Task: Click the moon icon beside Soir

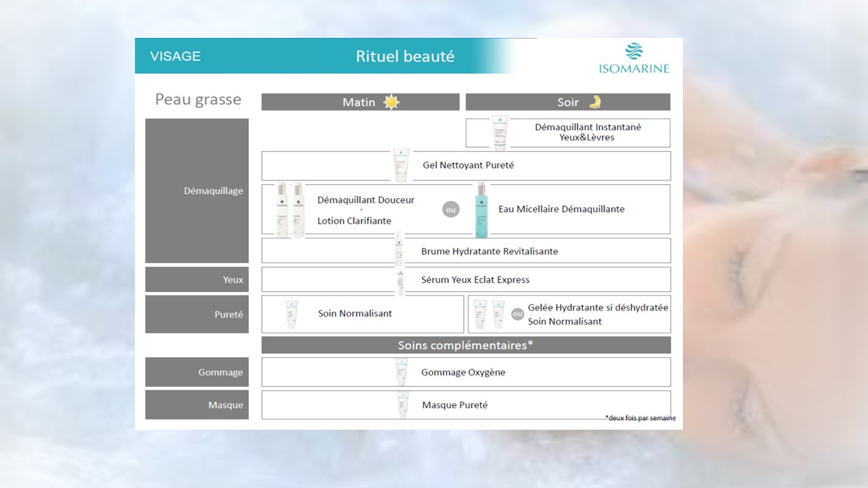Action: point(595,102)
